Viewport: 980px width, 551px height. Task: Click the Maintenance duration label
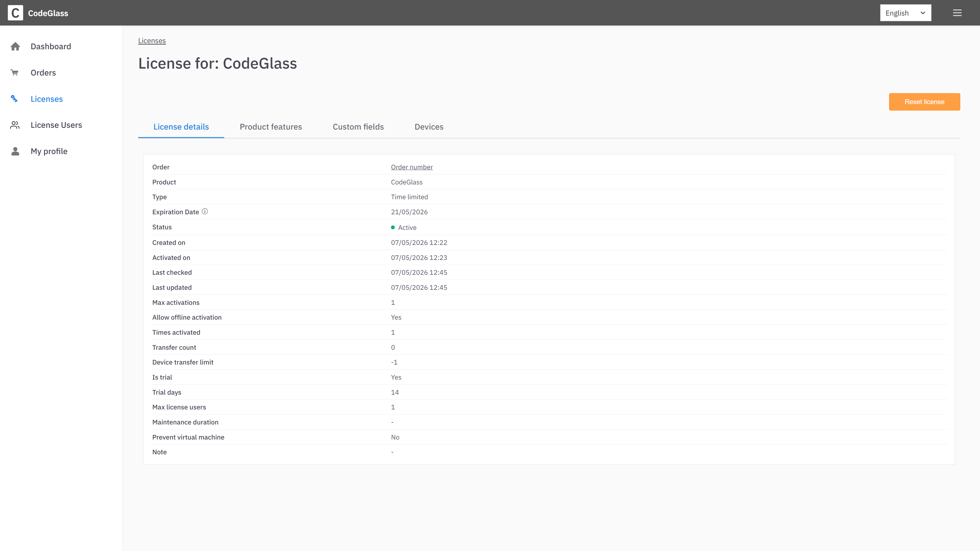(x=185, y=422)
